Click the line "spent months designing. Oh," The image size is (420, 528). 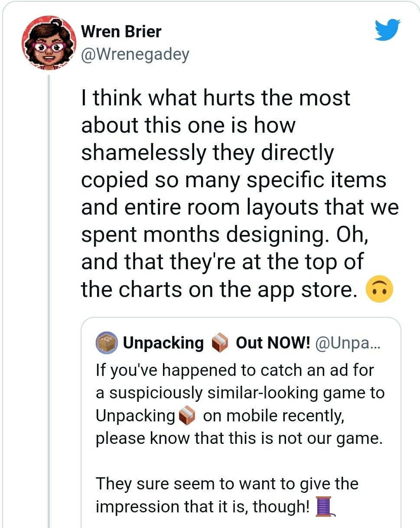click(x=225, y=235)
